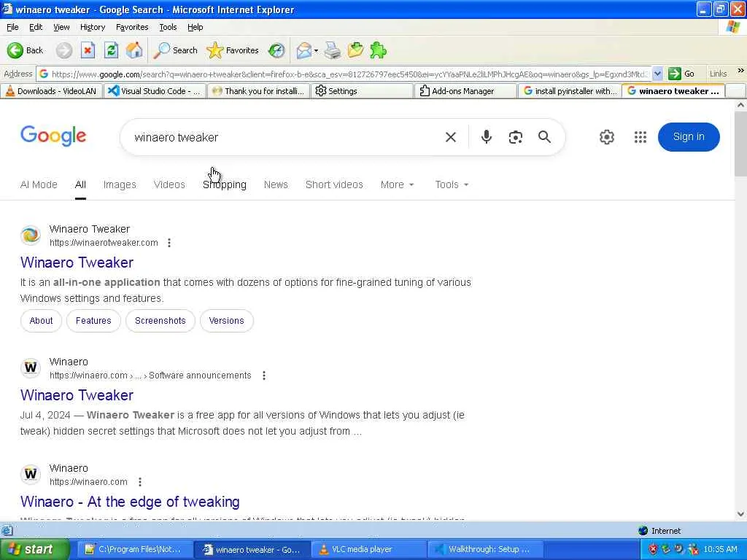Switch to AI Mode results

tap(39, 184)
